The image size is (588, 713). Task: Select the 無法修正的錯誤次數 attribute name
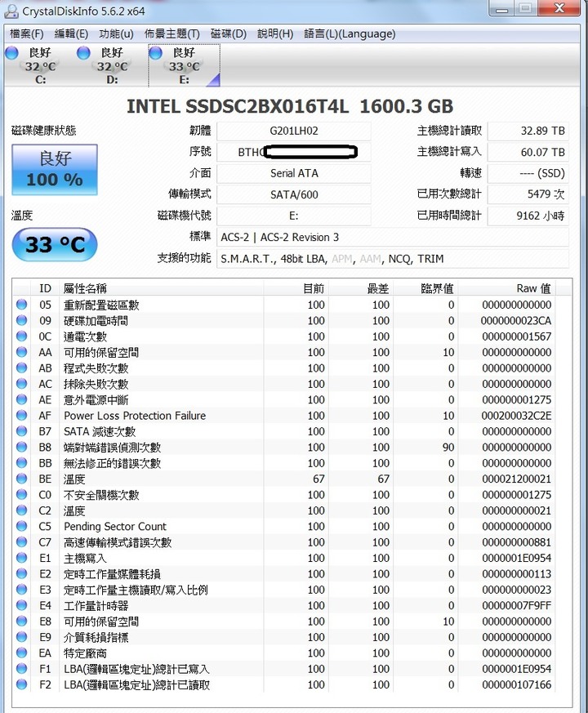(113, 463)
